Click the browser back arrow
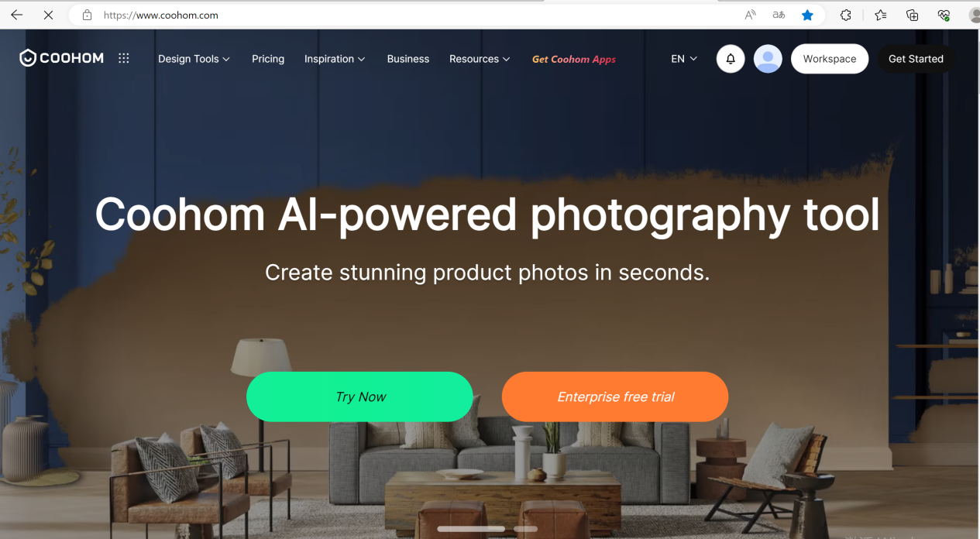 (x=17, y=15)
